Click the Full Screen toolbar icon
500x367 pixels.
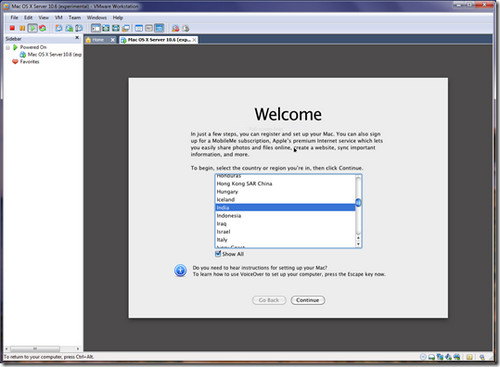(116, 28)
